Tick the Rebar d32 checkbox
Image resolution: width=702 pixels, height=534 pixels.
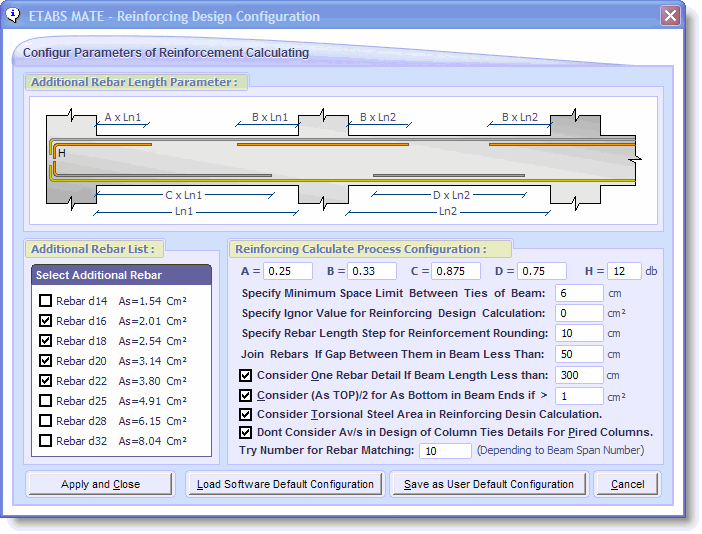[45, 441]
